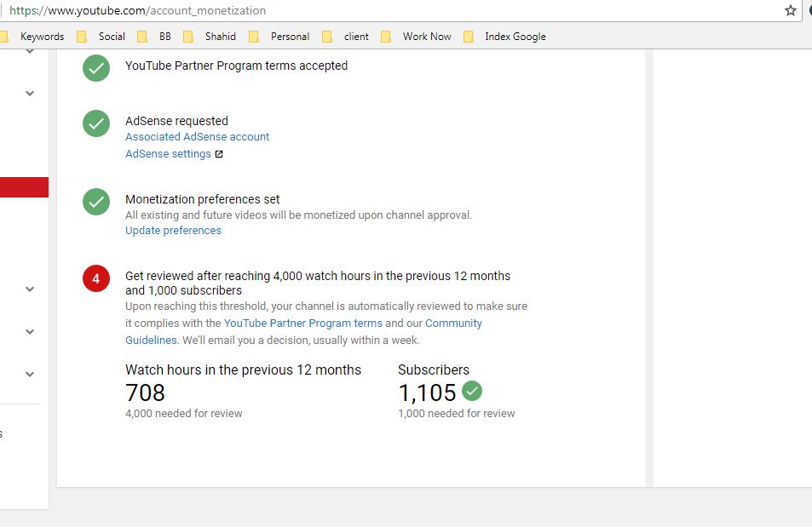Viewport: 812px width, 527px height.
Task: Click the red step 4 circle icon
Action: (x=96, y=278)
